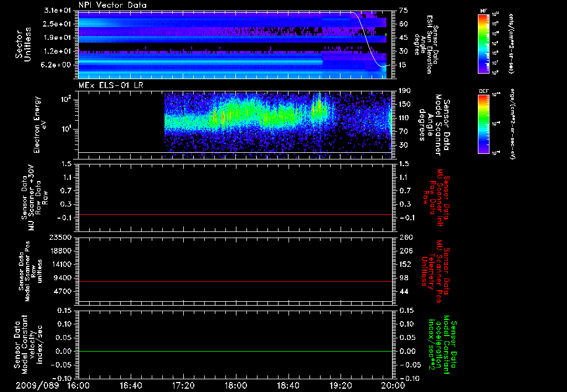Click the green line in the velocity panel
The height and width of the screenshot is (392, 567).
point(235,351)
